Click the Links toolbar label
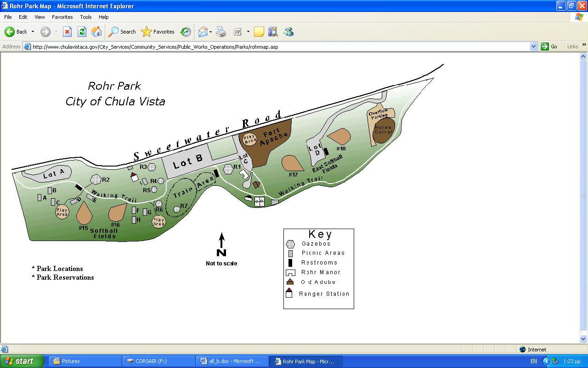588x368 pixels. pos(572,46)
